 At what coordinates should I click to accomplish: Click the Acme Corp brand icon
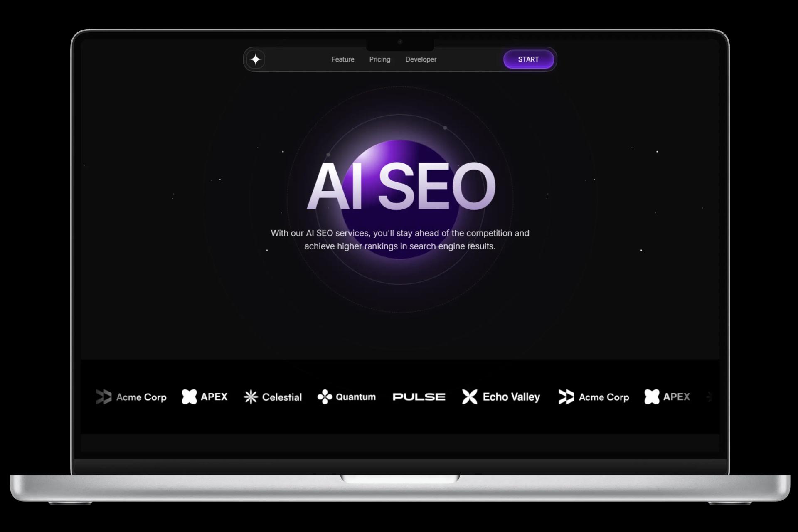point(103,397)
